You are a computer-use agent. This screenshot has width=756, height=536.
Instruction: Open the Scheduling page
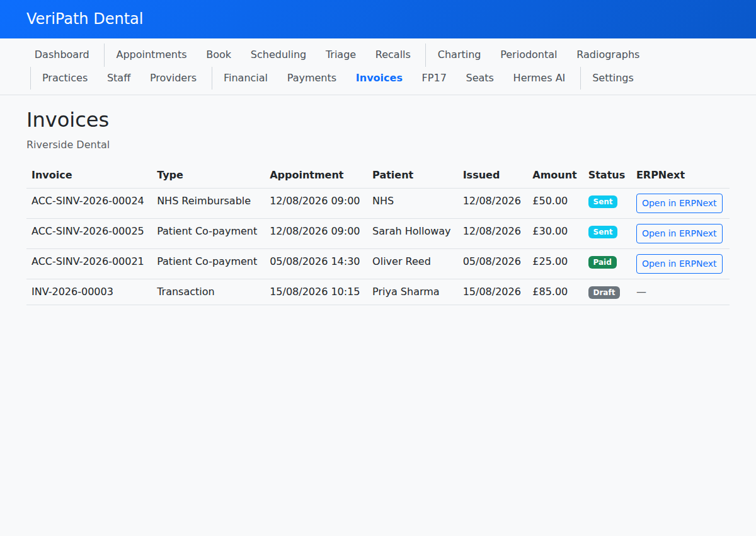click(278, 55)
